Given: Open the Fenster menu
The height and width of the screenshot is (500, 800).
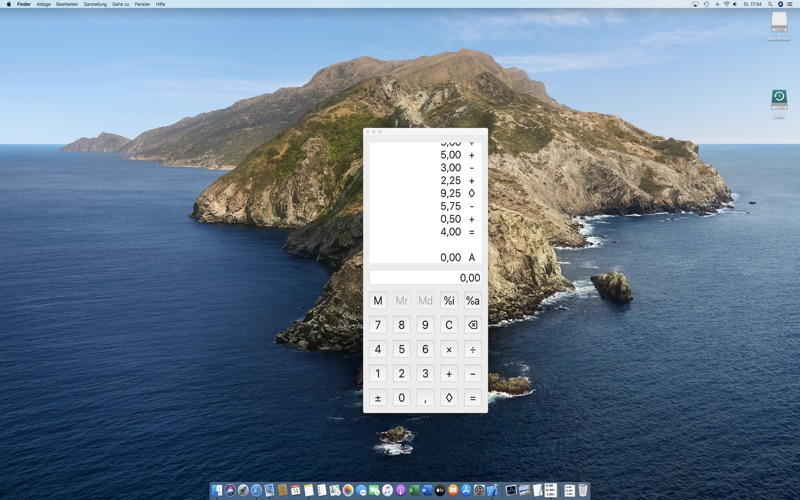Looking at the screenshot, I should 142,4.
